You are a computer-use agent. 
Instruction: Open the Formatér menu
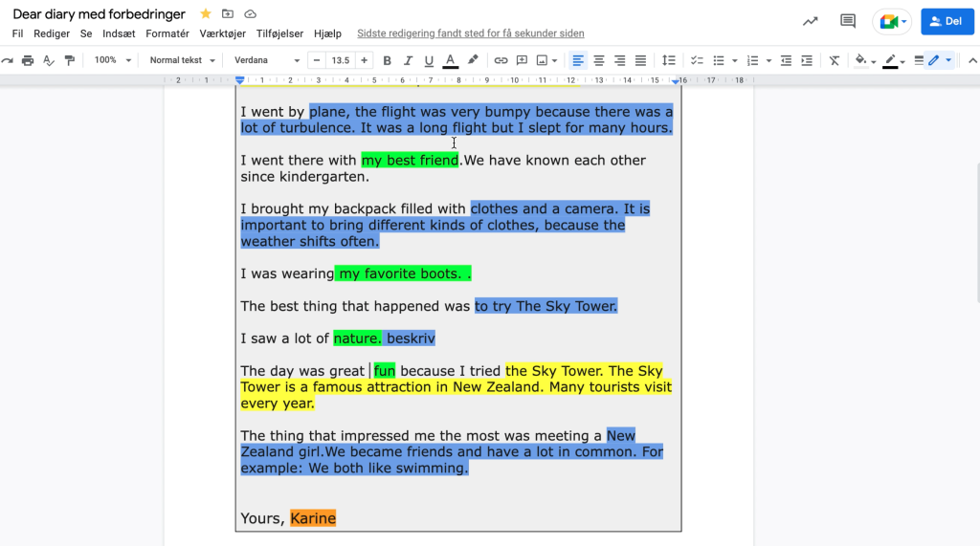click(167, 33)
